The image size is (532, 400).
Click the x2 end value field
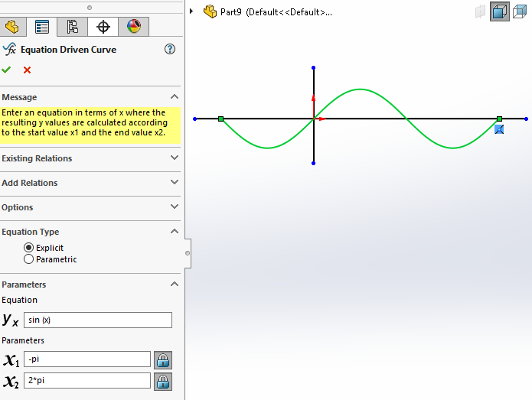(x=86, y=381)
